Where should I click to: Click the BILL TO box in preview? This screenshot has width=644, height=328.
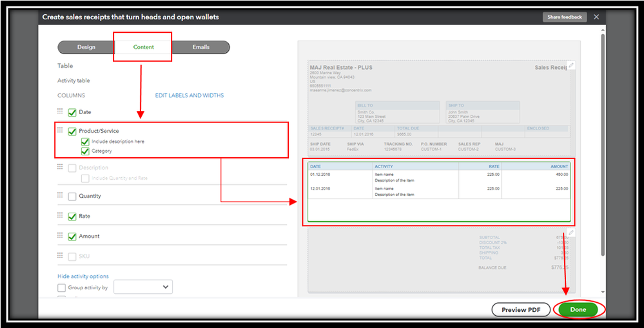(x=398, y=112)
